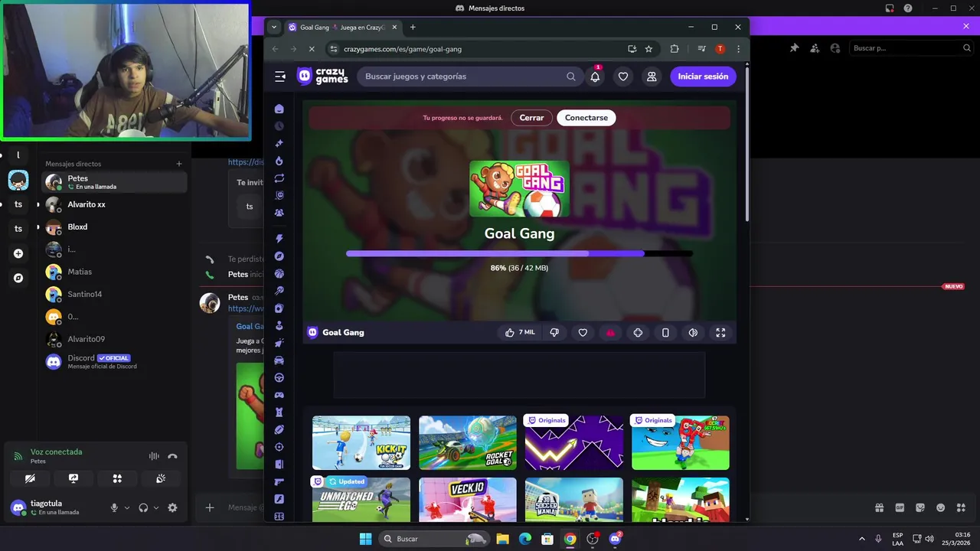Focus the Buscar juegos y categorías field

click(469, 77)
